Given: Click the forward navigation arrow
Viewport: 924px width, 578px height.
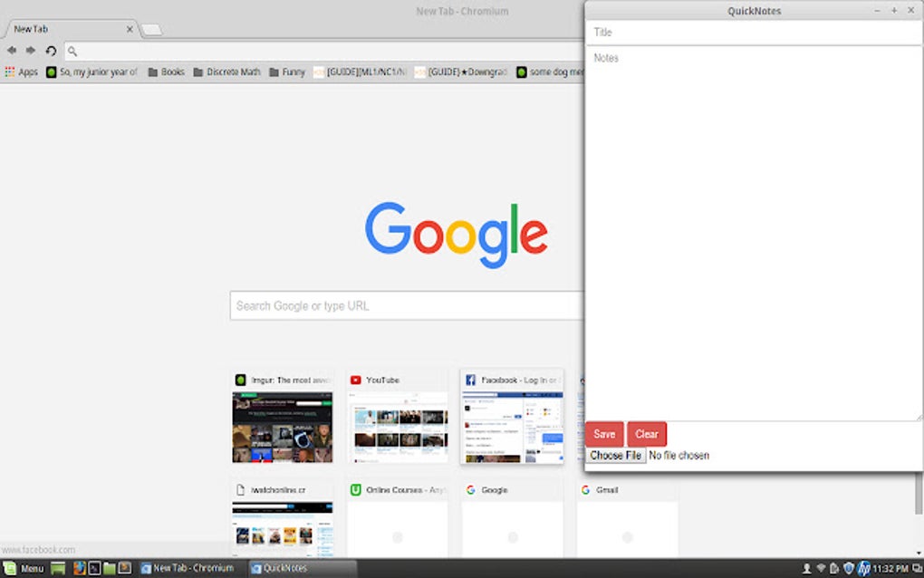Looking at the screenshot, I should 30,52.
